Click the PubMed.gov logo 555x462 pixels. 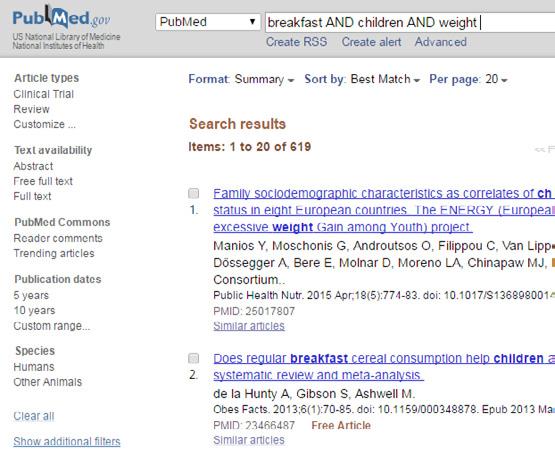61,18
